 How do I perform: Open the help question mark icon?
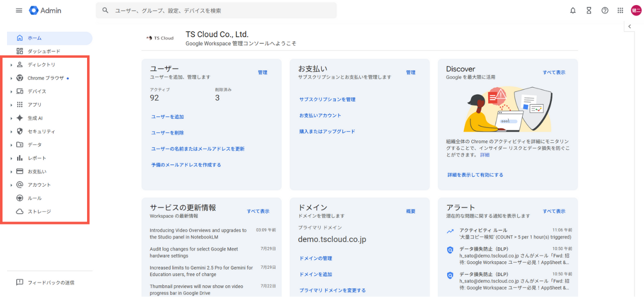605,10
